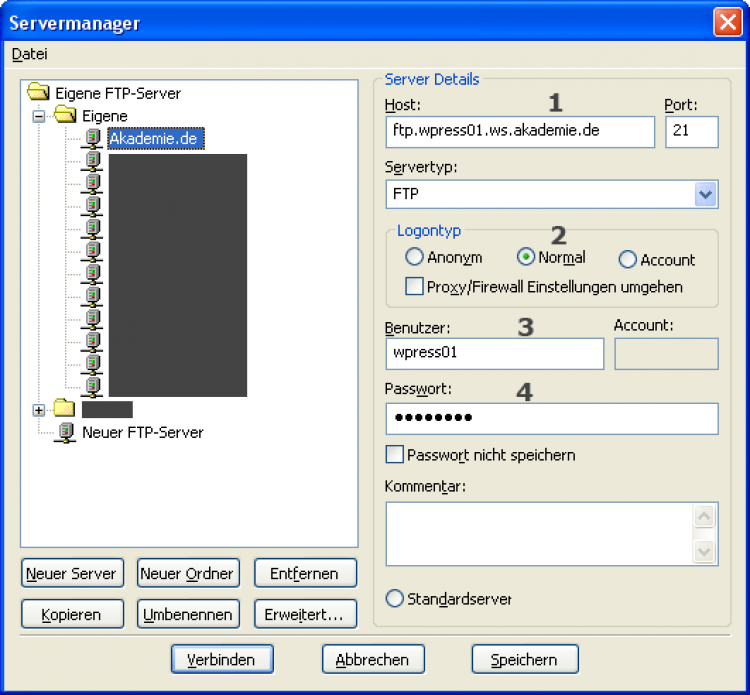
Task: Click the Erweitert... button
Action: click(x=305, y=613)
